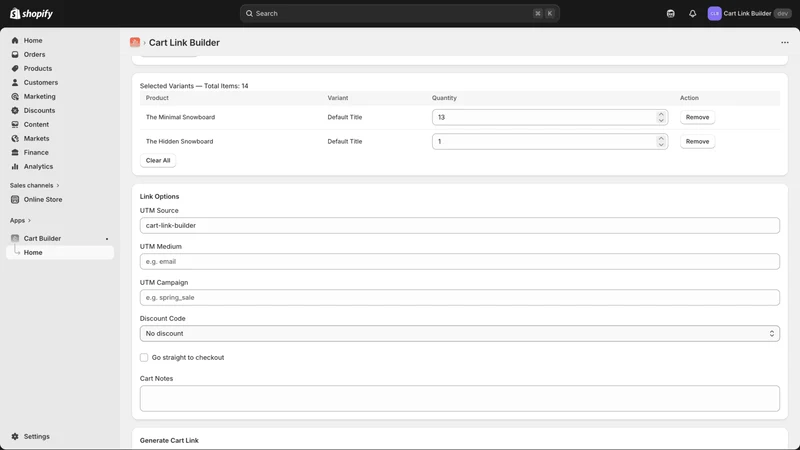800x450 pixels.
Task: Decrease Hidden Snowboard quantity stepper
Action: click(661, 145)
